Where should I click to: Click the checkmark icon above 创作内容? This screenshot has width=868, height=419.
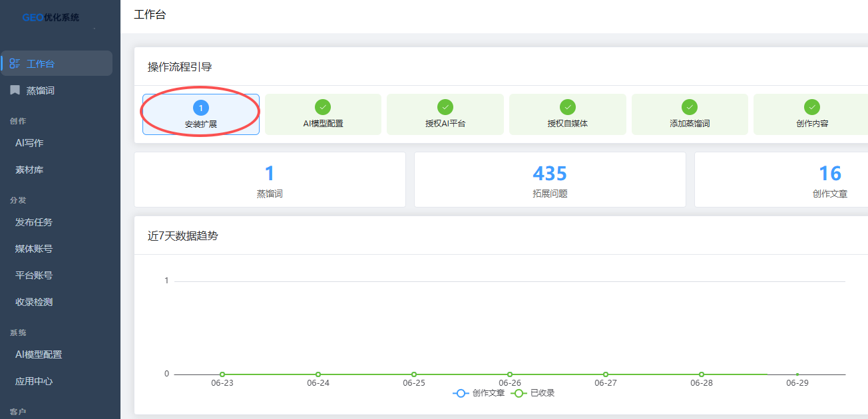(812, 106)
